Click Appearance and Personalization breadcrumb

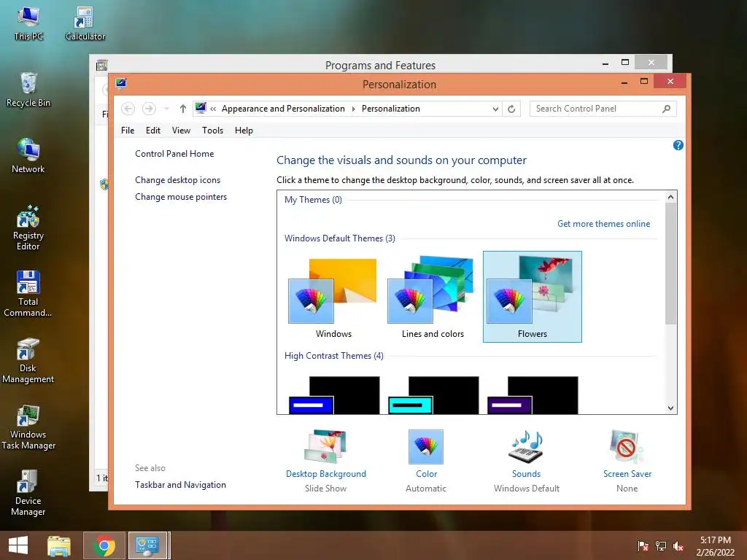pos(283,109)
